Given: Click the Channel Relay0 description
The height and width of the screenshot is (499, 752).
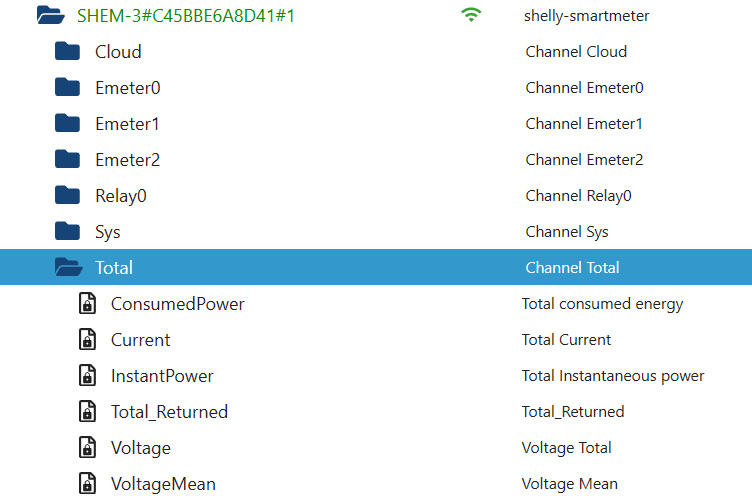Looking at the screenshot, I should click(578, 196).
